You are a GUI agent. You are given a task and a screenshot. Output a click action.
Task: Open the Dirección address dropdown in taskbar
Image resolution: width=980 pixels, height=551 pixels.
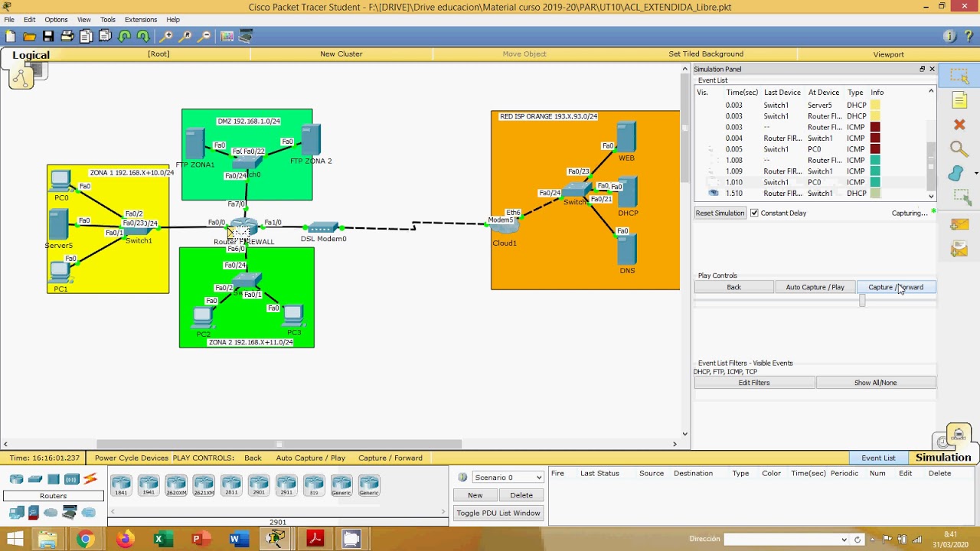844,540
